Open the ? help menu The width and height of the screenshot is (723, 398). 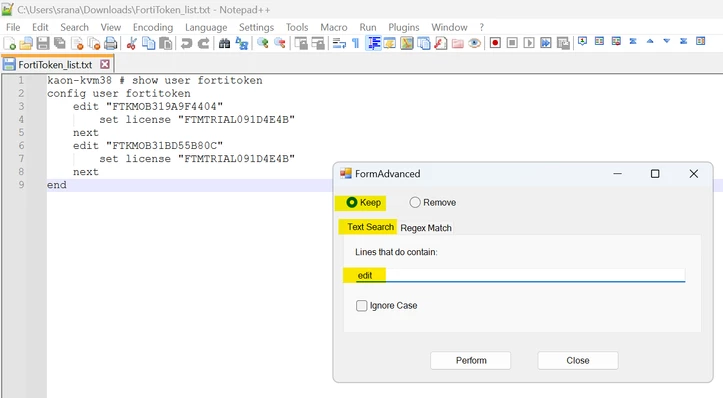481,27
